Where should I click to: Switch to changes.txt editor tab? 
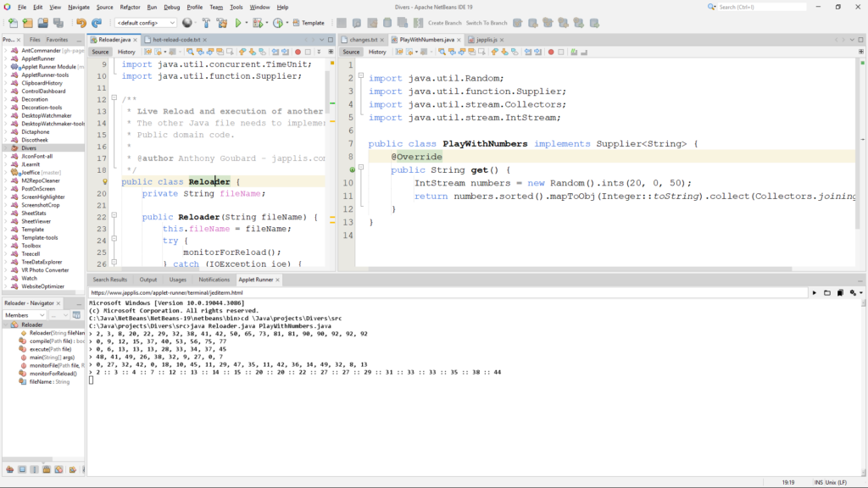(x=363, y=40)
